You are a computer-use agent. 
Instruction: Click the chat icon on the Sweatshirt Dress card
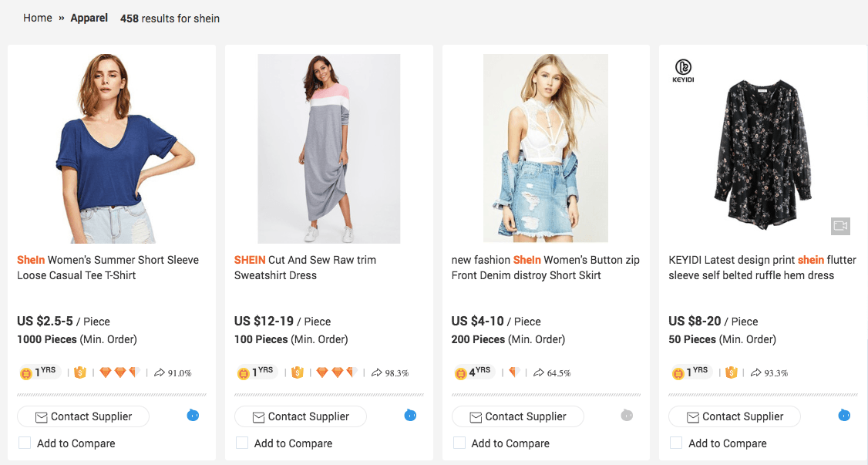(410, 416)
